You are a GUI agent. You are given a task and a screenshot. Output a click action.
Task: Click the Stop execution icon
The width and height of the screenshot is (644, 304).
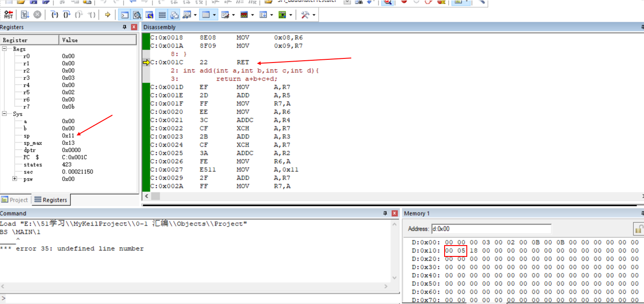tap(37, 14)
